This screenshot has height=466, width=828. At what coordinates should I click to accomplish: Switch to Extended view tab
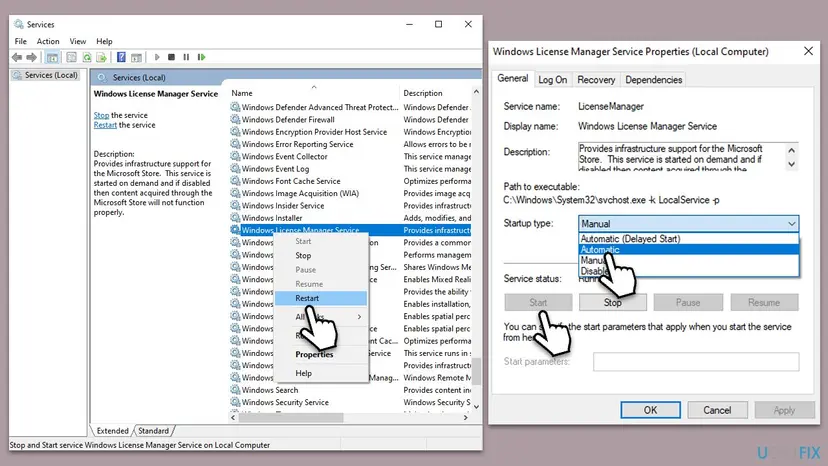click(112, 431)
